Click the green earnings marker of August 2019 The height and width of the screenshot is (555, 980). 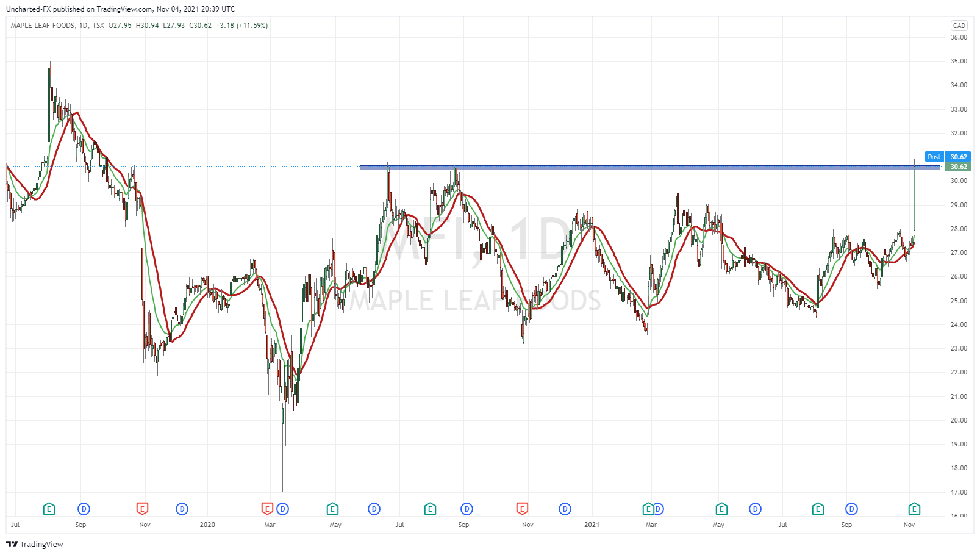click(x=49, y=509)
